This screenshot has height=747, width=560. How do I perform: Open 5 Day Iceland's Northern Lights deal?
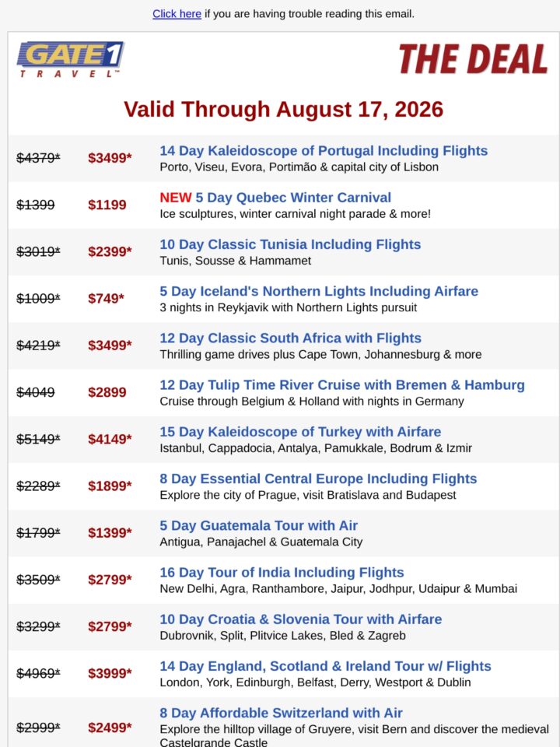click(x=319, y=291)
